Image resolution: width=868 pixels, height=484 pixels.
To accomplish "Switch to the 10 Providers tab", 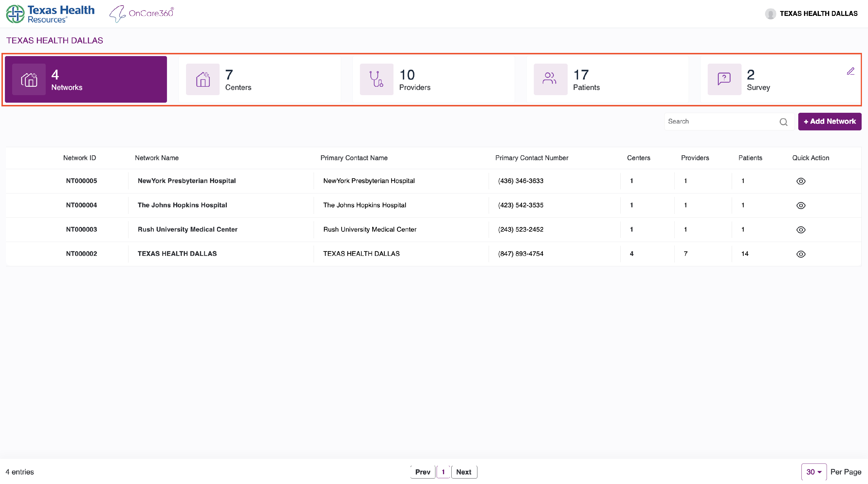I will [x=433, y=80].
